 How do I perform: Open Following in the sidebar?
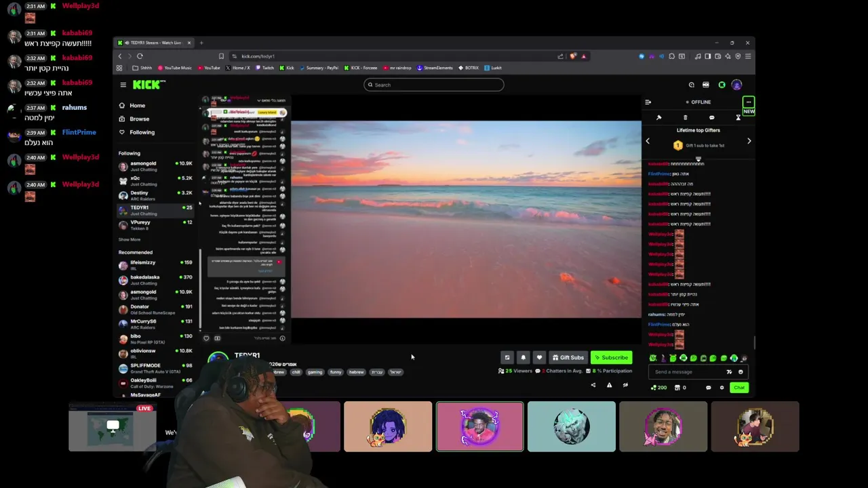point(136,132)
